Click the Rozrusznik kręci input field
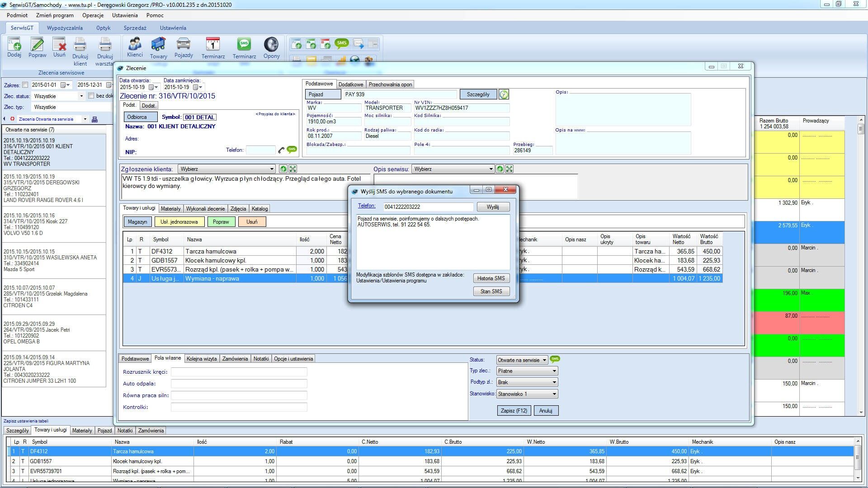 pyautogui.click(x=239, y=372)
